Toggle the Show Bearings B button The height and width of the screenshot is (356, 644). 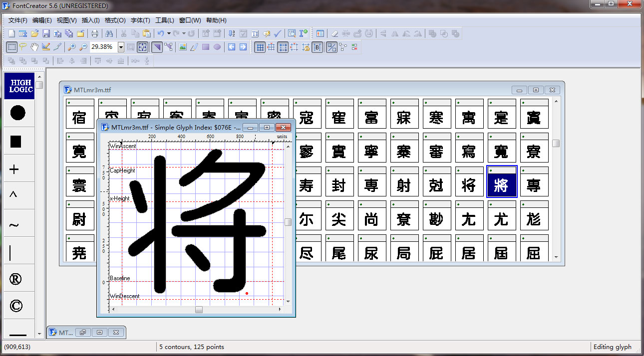[x=318, y=47]
